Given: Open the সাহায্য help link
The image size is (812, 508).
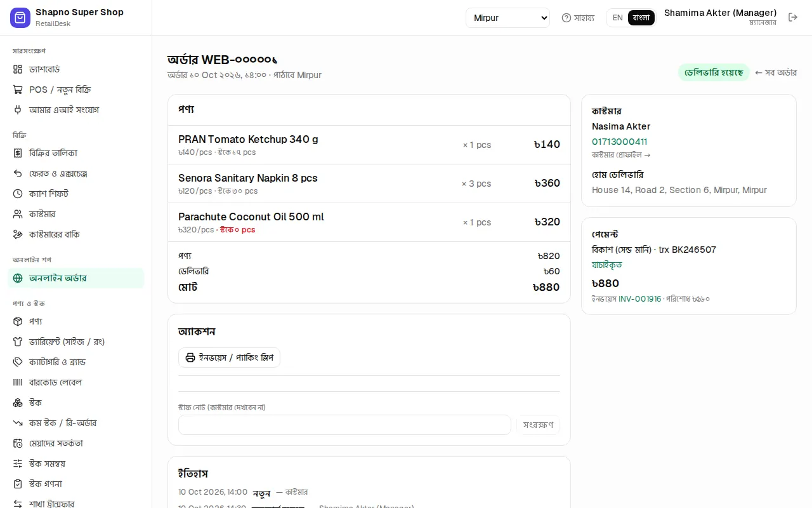Looking at the screenshot, I should click(578, 18).
